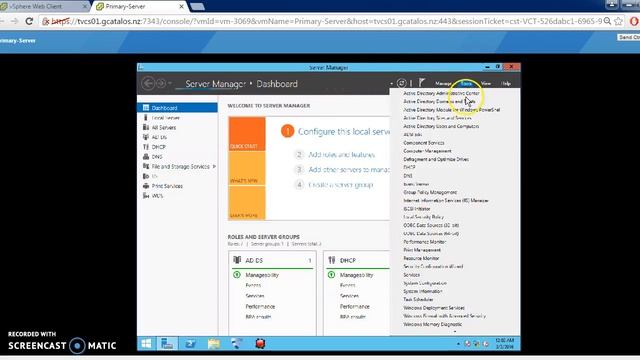Image resolution: width=640 pixels, height=360 pixels.
Task: Choose System Information from Tools menu
Action: click(423, 291)
